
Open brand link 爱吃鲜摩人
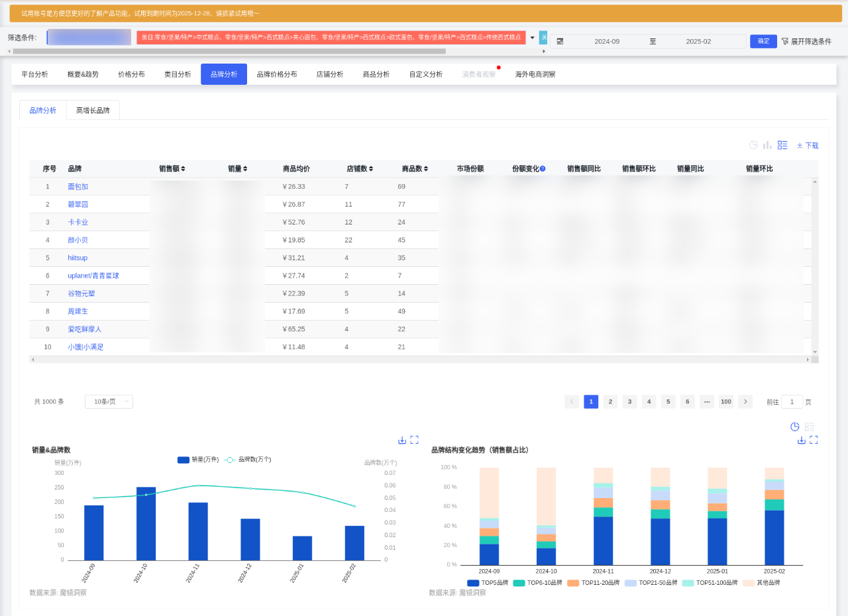click(x=85, y=329)
